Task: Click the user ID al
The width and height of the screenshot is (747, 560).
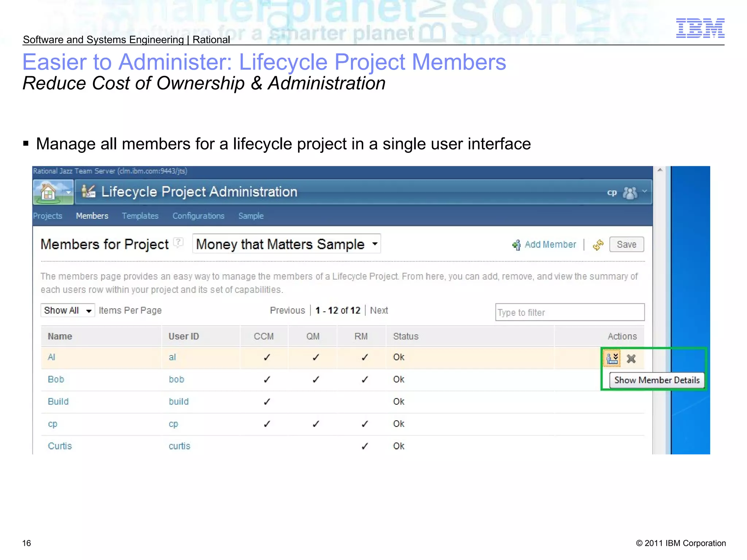Action: pos(172,357)
